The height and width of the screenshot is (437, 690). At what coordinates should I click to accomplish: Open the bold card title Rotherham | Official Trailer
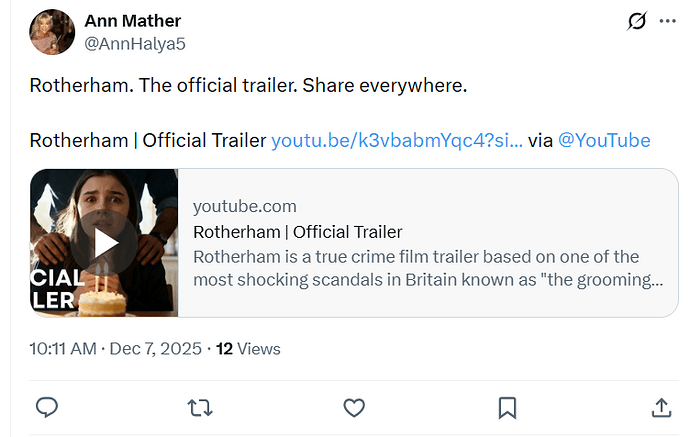pyautogui.click(x=297, y=232)
